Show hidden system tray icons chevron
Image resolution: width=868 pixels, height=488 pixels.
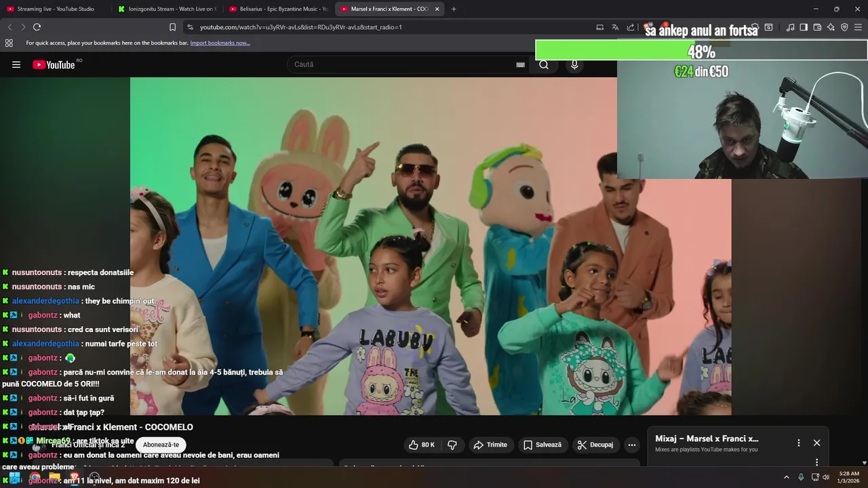[x=787, y=477]
